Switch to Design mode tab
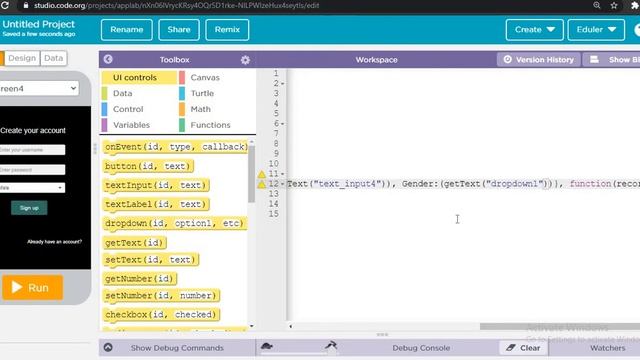640x360 pixels. tap(22, 58)
